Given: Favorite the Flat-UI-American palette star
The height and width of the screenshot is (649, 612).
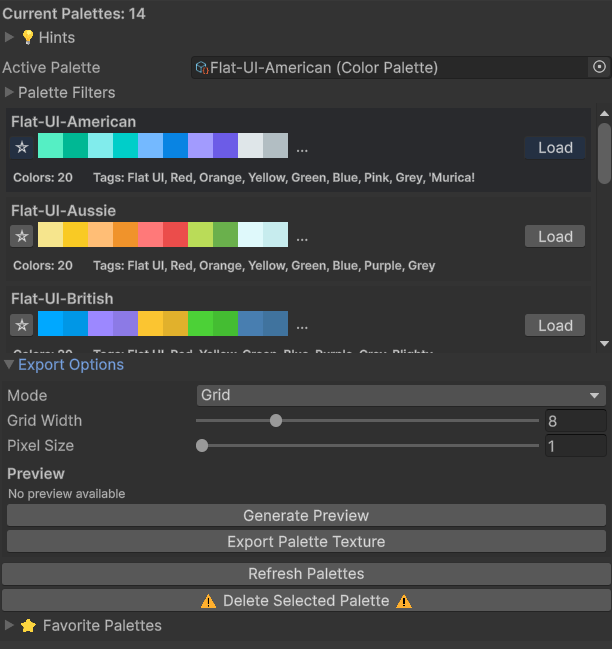Looking at the screenshot, I should [22, 147].
